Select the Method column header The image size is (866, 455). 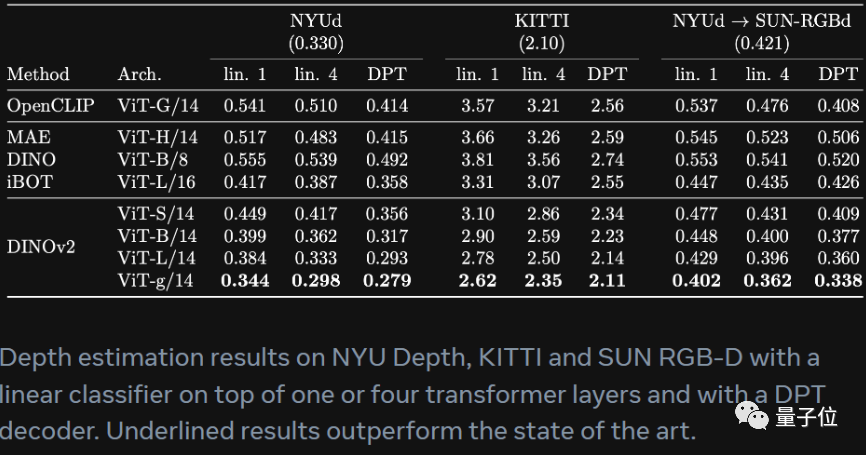click(x=38, y=74)
